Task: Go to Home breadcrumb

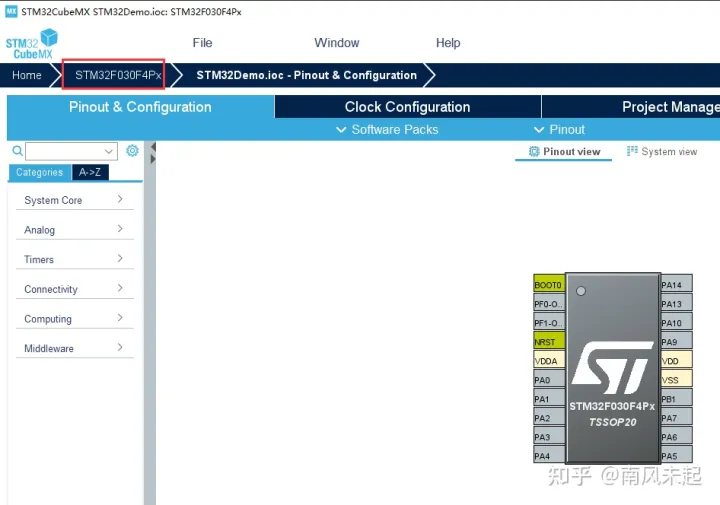Action: point(27,75)
